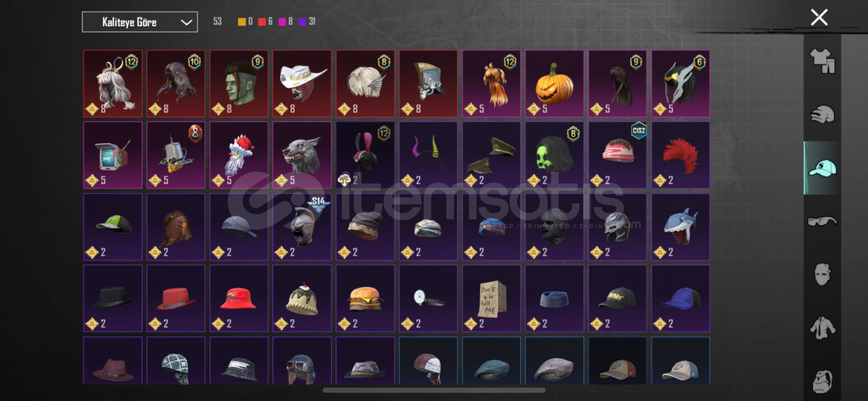Open the outfits category icon
This screenshot has width=868, height=401.
click(822, 61)
